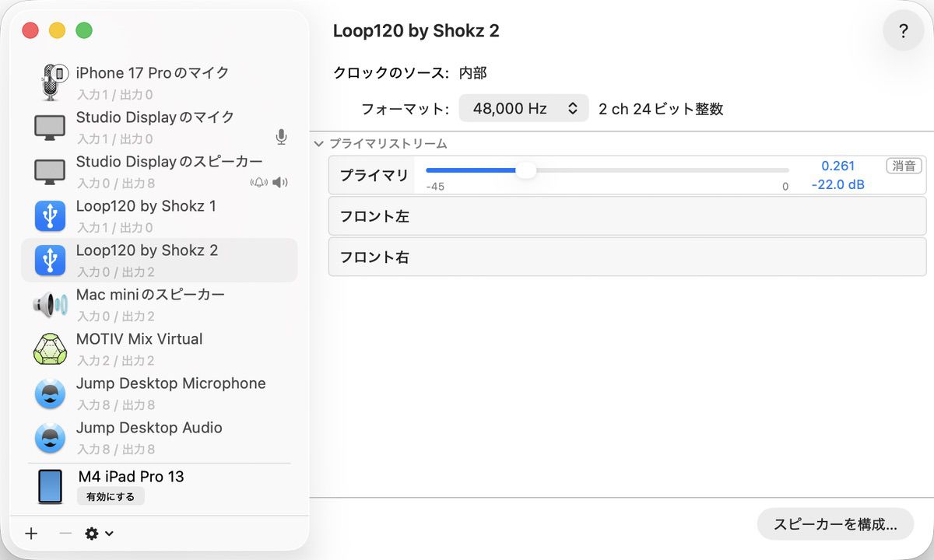Screen dimensions: 934x560
Task: Click the プライマリ volume slider knob
Action: [x=526, y=170]
